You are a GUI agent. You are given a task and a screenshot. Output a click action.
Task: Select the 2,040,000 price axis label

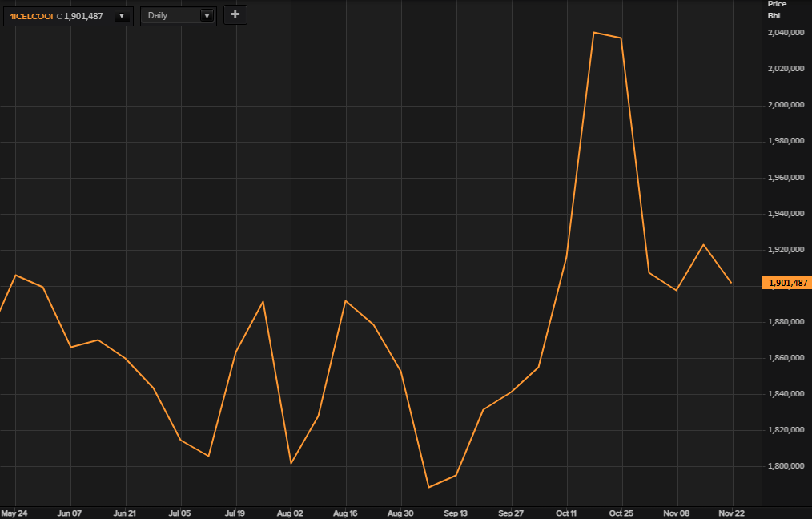tap(786, 33)
